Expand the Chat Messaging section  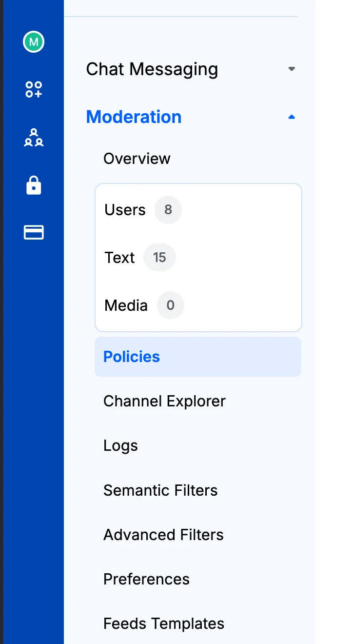(x=152, y=69)
